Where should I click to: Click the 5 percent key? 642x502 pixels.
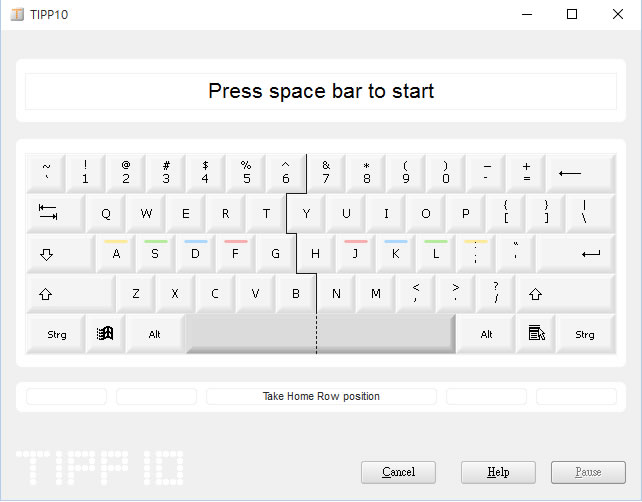coord(246,173)
